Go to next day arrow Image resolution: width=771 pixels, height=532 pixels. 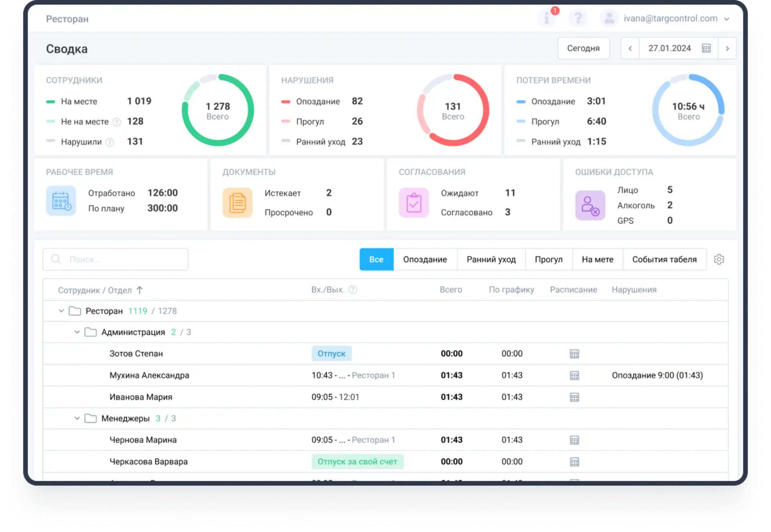[x=727, y=48]
